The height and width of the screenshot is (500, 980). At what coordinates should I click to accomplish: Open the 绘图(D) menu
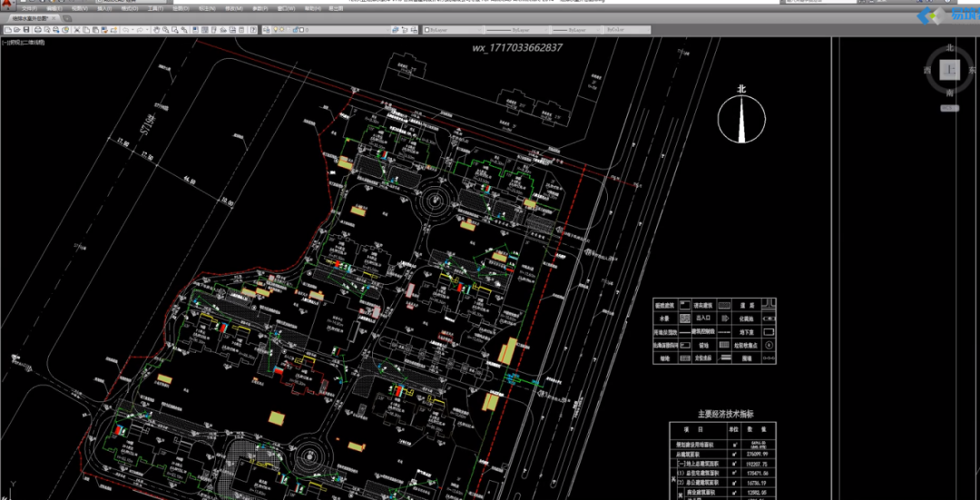181,8
